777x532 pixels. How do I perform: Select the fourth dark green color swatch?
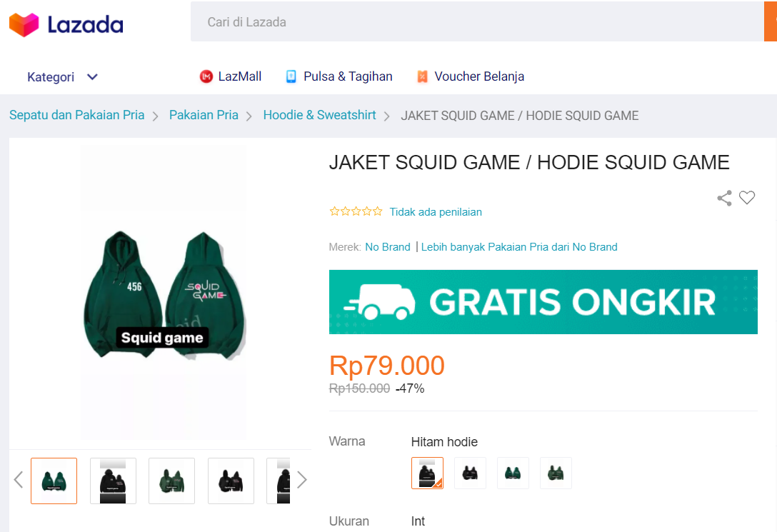[x=556, y=473]
